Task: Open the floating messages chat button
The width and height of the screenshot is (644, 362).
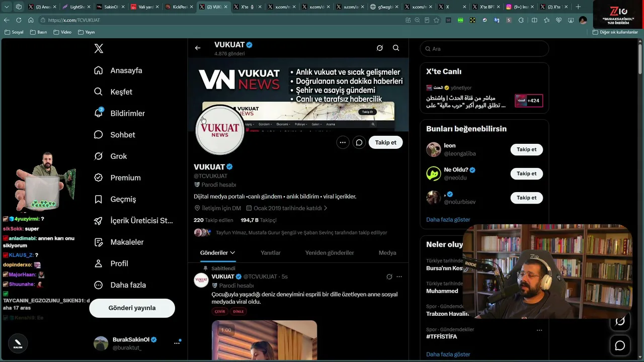Action: pos(620,345)
